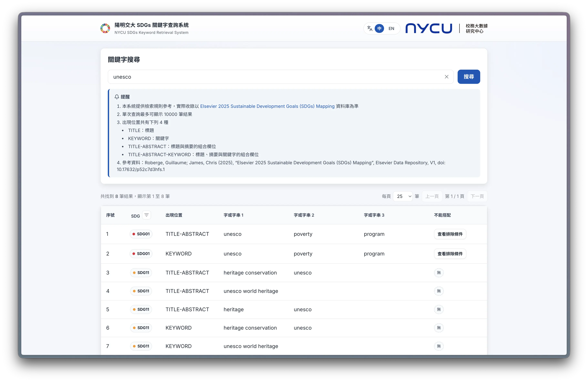Click the SDG11 badge in row 4
This screenshot has height=382, width=588.
coord(141,291)
